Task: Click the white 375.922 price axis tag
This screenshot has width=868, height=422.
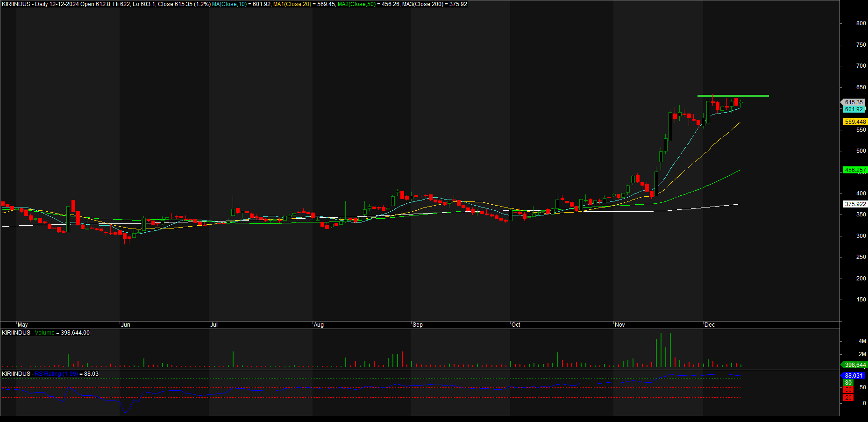Action: coord(855,204)
